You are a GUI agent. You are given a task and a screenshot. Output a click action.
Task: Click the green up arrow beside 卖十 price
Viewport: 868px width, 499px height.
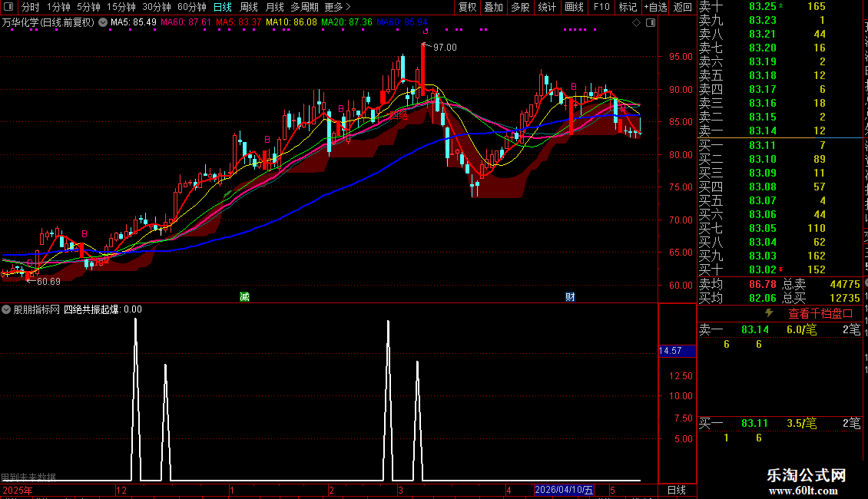pyautogui.click(x=780, y=5)
